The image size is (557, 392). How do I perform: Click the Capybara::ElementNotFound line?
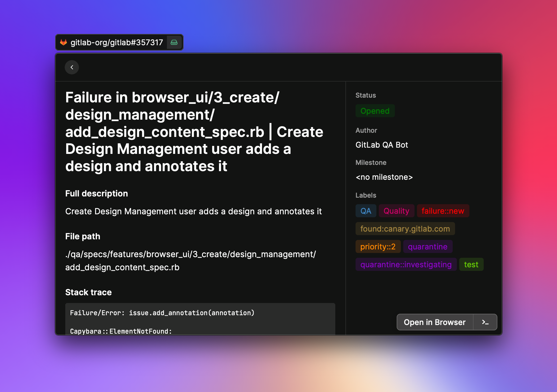(x=121, y=331)
